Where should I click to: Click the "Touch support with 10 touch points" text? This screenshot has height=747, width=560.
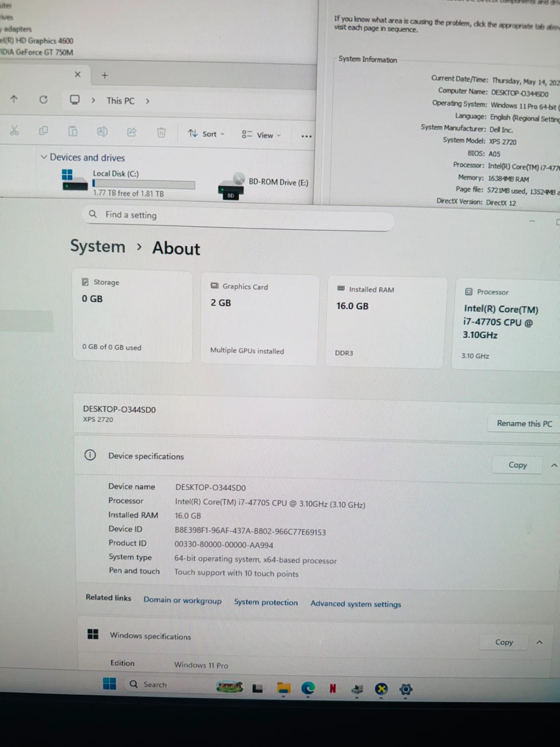point(236,573)
